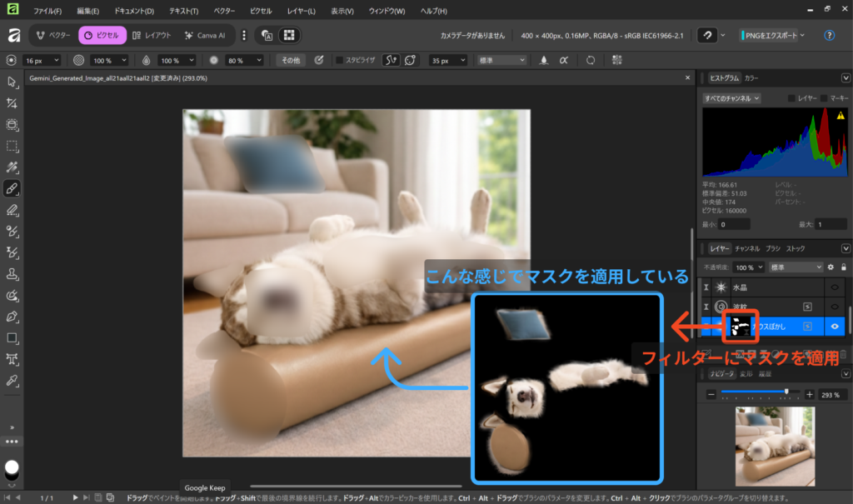Screen dimensions: 853x504
Task: Click the layer lock icon
Action: (x=843, y=267)
